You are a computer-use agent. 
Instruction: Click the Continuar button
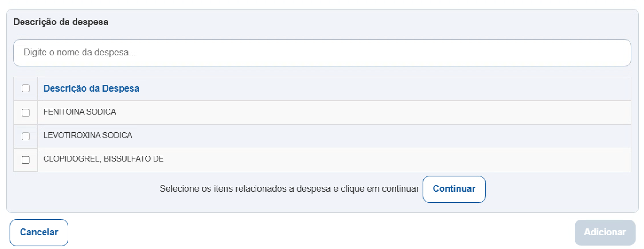click(x=454, y=189)
